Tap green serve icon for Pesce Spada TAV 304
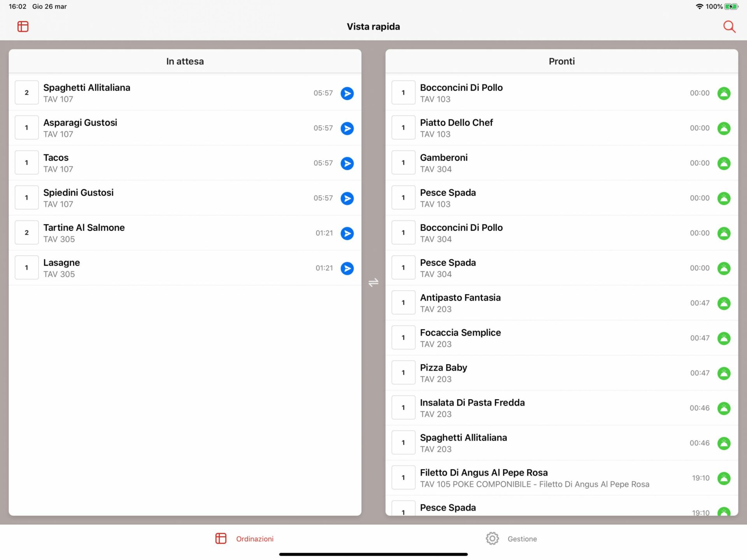The image size is (747, 560). click(x=724, y=269)
